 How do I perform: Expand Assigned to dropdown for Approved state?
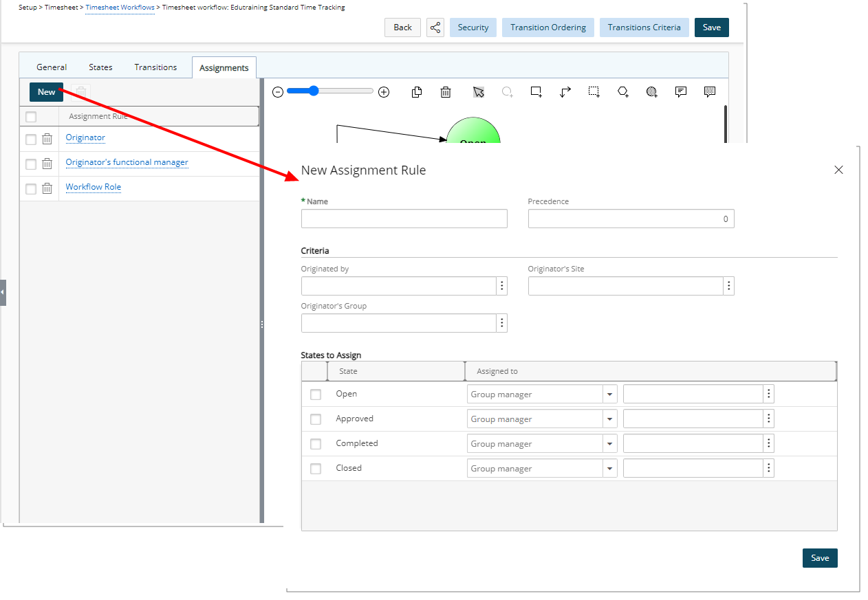coord(609,419)
